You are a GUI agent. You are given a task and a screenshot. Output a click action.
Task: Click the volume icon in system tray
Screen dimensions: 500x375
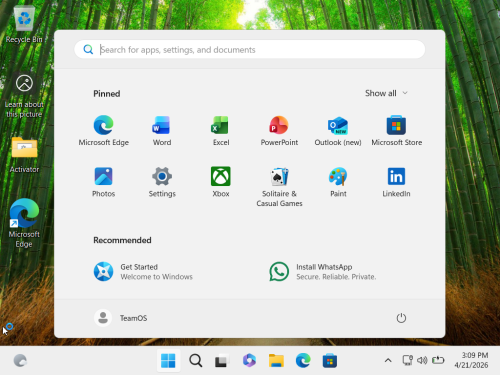tap(422, 360)
